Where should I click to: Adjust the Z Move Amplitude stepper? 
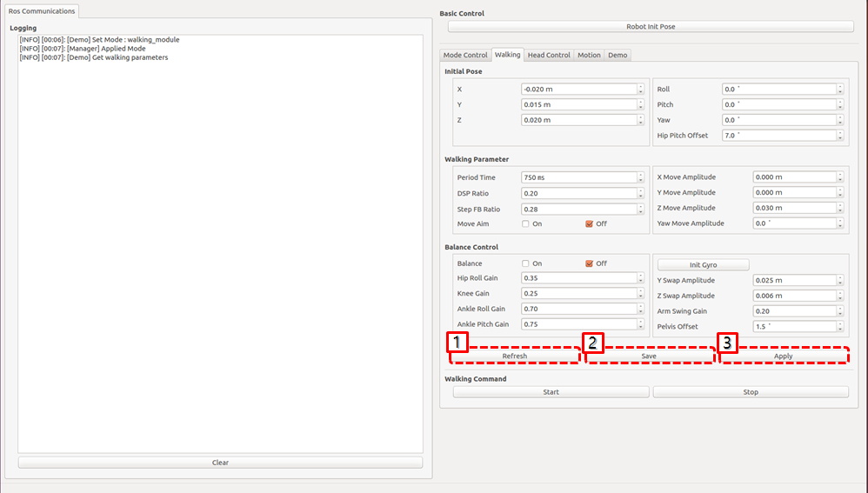pos(840,208)
